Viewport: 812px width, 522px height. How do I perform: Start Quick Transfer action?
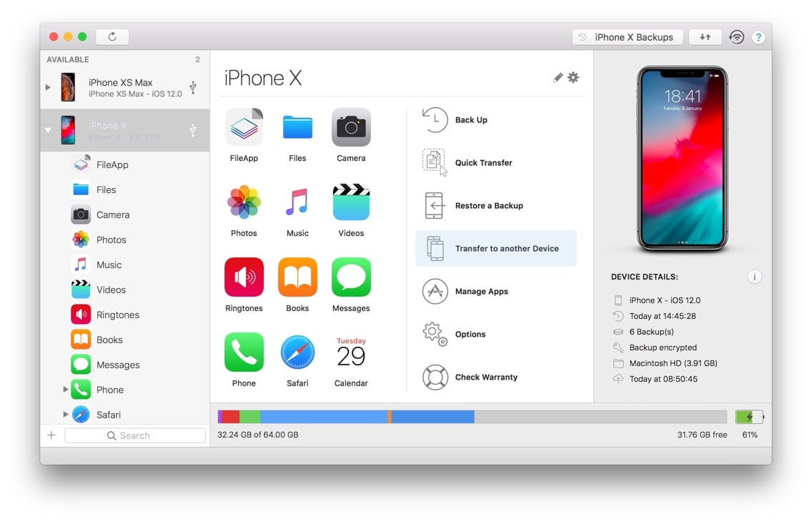pos(467,162)
